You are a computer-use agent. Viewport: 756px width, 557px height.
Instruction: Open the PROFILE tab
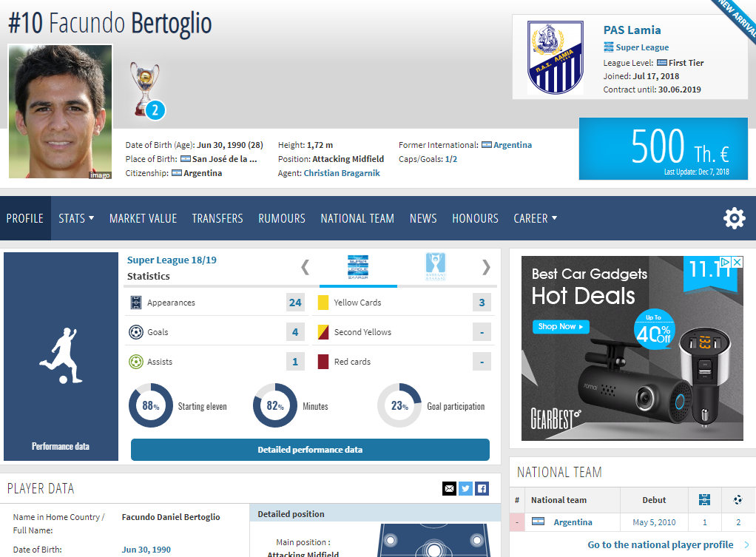[x=25, y=218]
